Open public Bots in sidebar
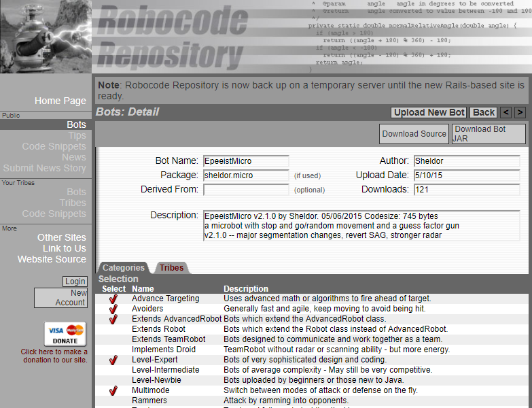The image size is (532, 408). coord(76,124)
